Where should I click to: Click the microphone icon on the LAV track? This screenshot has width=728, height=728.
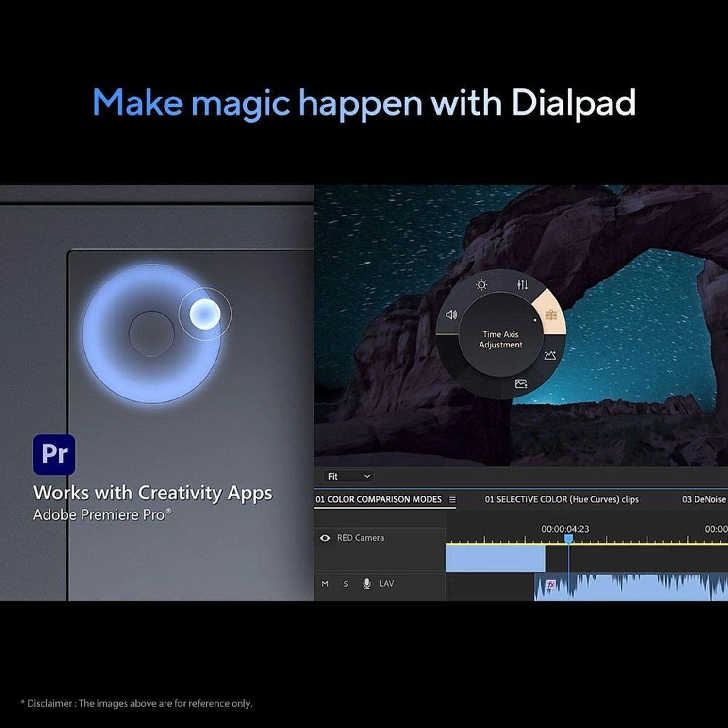point(367,583)
